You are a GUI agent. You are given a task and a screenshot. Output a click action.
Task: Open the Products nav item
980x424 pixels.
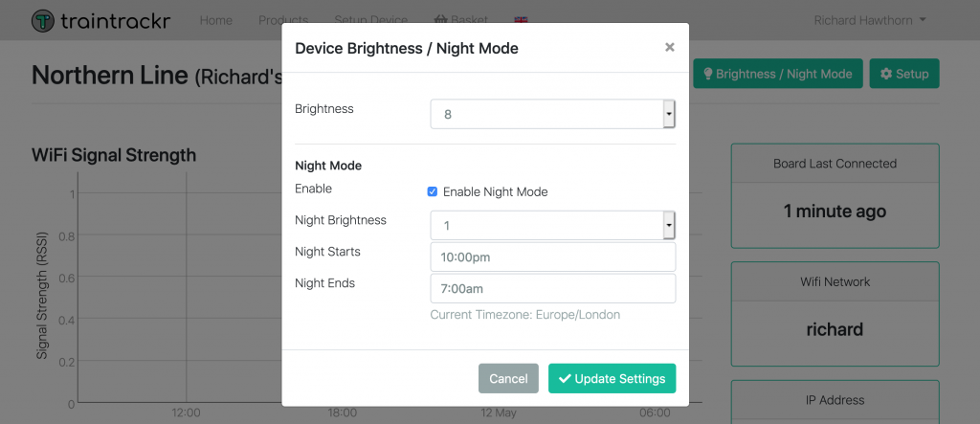(283, 20)
